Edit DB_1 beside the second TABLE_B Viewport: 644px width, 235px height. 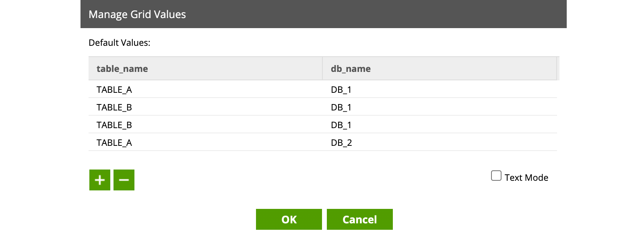(341, 125)
